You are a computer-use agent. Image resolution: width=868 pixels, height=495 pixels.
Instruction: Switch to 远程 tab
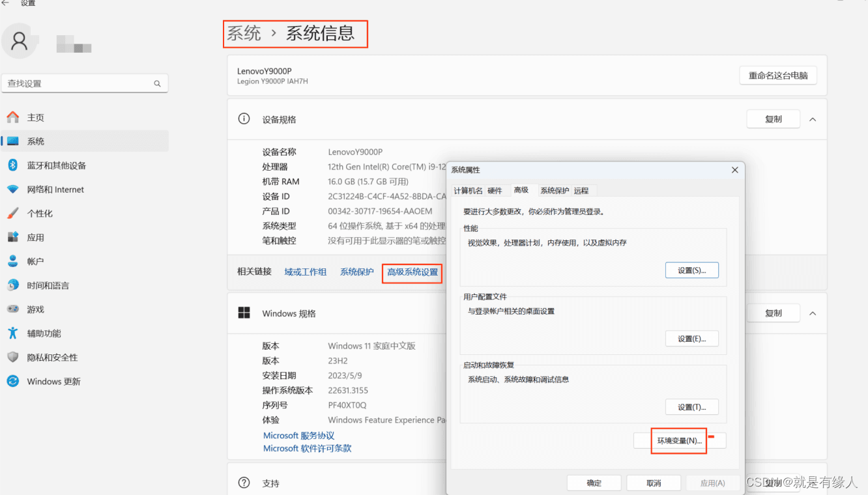coord(581,190)
